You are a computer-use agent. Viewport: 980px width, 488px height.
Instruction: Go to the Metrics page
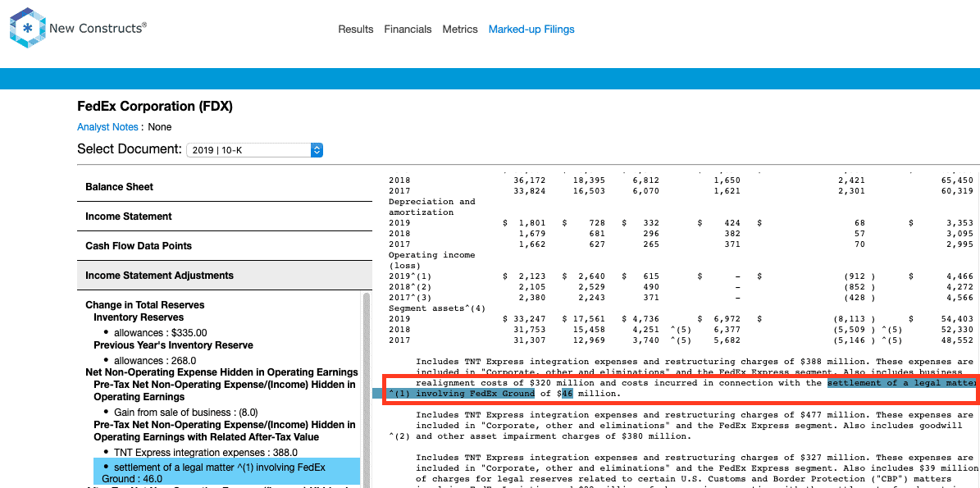coord(460,30)
